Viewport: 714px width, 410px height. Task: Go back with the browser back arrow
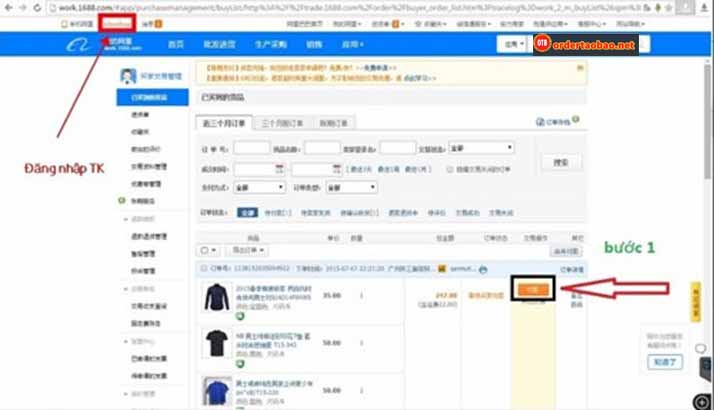point(8,8)
